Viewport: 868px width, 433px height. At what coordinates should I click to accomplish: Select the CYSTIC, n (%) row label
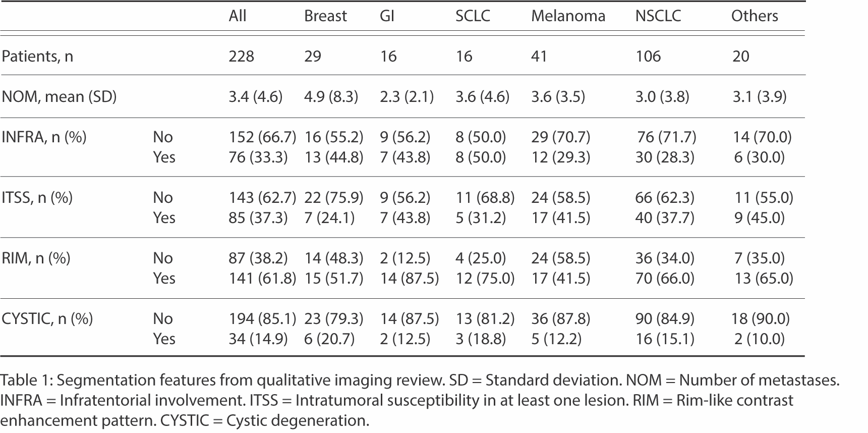(x=47, y=318)
